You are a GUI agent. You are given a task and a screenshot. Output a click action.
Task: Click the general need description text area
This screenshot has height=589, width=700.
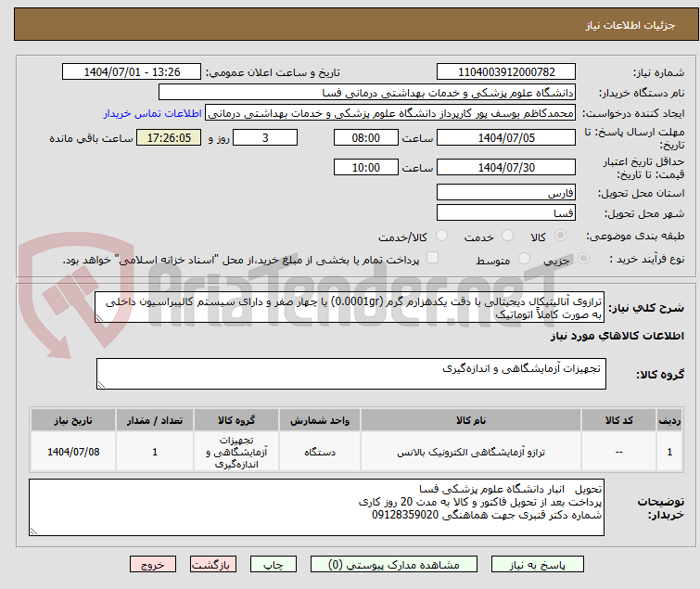click(x=350, y=307)
